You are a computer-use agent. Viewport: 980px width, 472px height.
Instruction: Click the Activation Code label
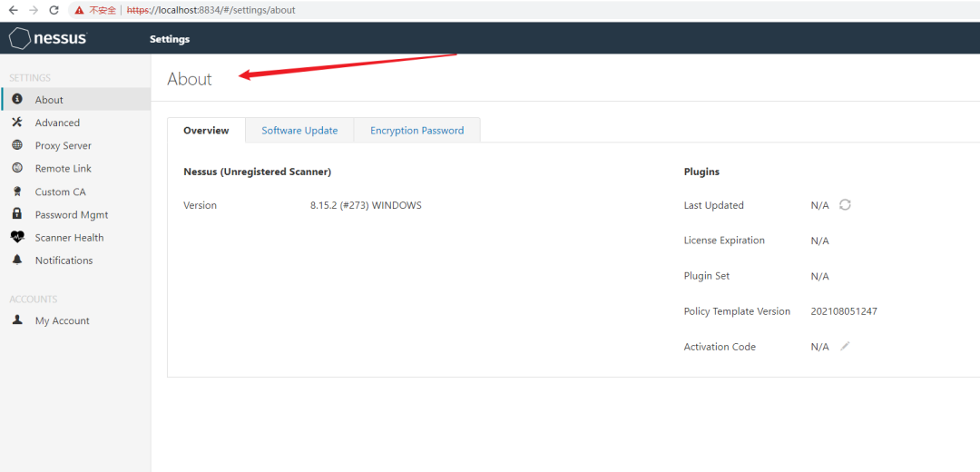coord(720,347)
